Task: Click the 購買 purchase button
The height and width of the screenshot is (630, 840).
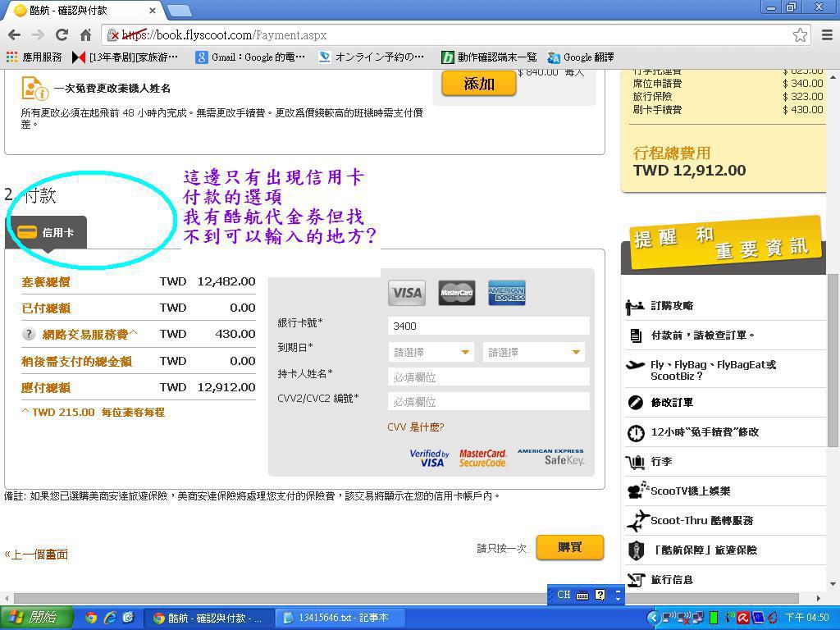Action: [570, 547]
